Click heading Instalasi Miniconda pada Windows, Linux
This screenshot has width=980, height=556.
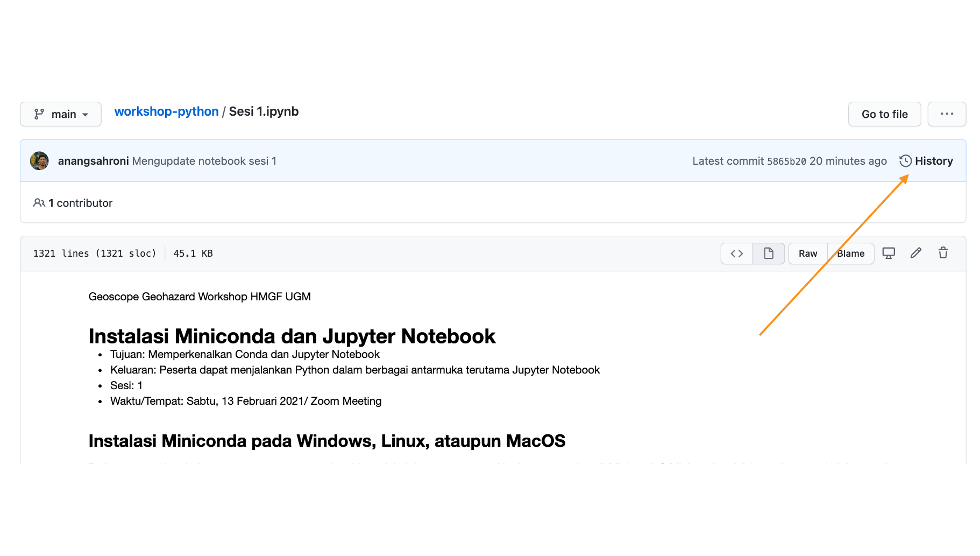[327, 441]
